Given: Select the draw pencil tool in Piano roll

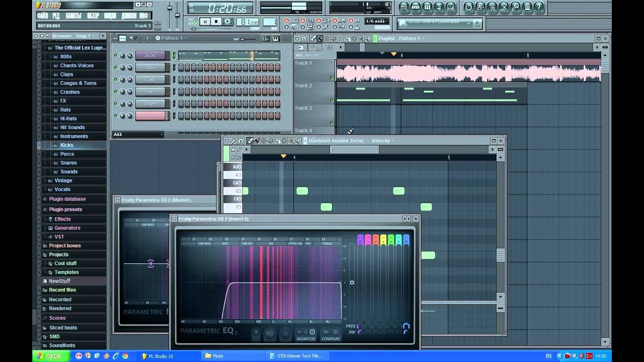Looking at the screenshot, I should tap(250, 141).
